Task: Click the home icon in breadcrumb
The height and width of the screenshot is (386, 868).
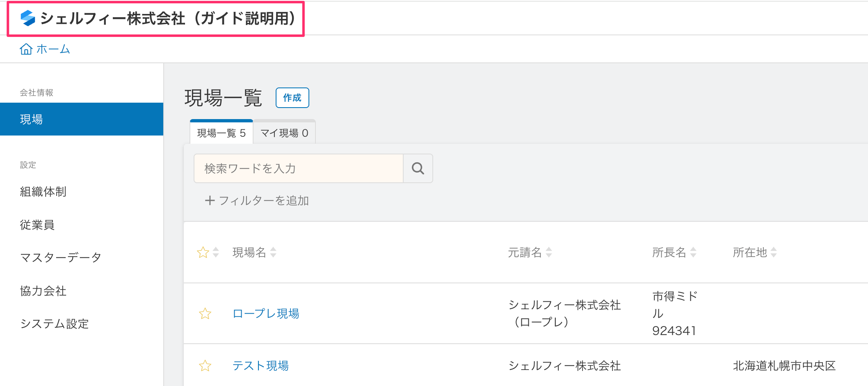Action: [x=26, y=49]
